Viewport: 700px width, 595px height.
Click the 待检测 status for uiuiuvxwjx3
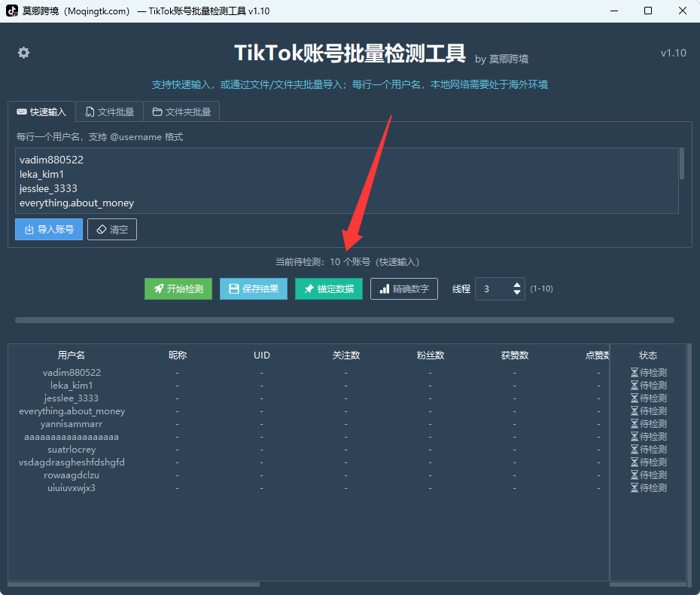pyautogui.click(x=648, y=488)
